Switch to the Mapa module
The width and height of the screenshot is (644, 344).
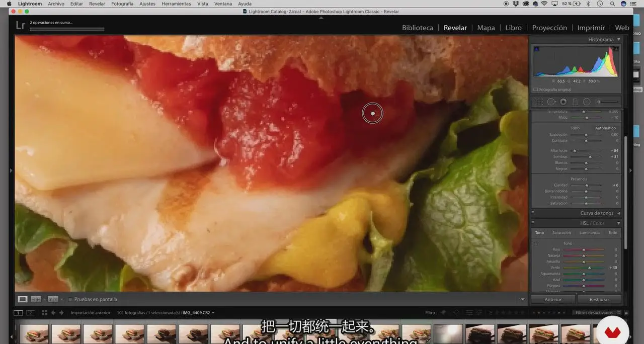(486, 28)
